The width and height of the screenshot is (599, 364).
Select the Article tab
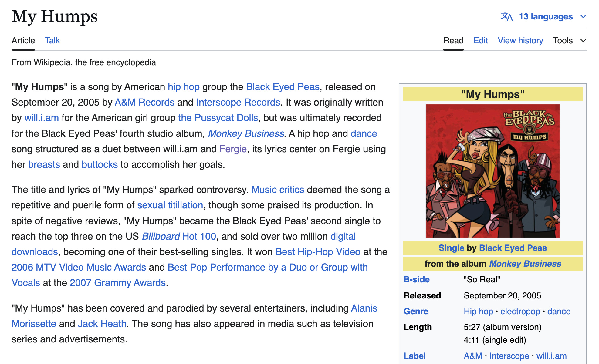click(23, 40)
